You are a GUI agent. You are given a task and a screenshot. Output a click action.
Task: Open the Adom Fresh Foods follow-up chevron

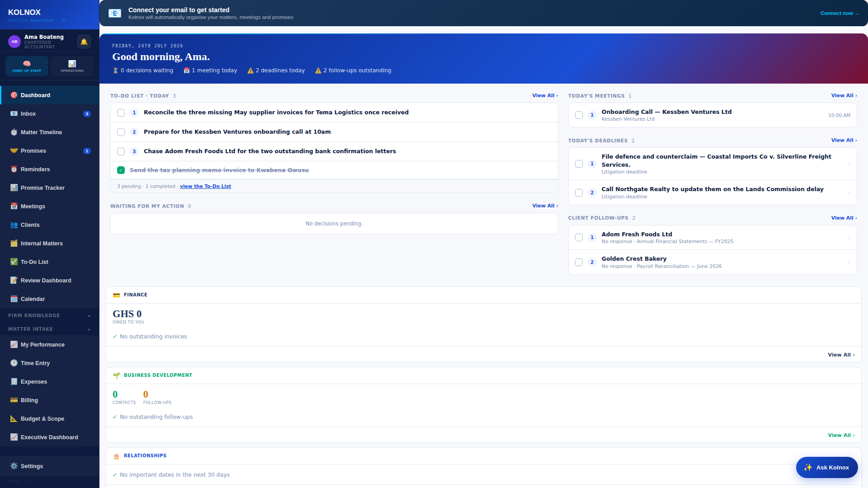pos(849,238)
